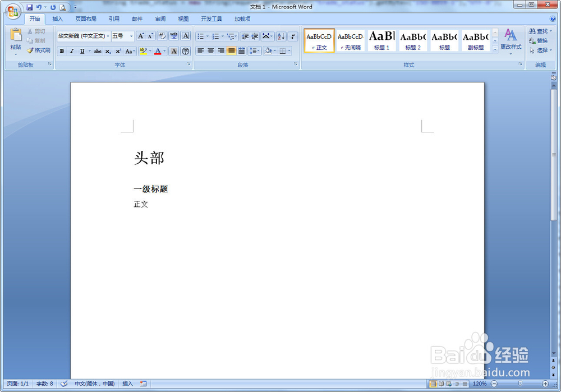This screenshot has width=561, height=392.
Task: Switch to web layout view in status bar
Action: (448, 384)
